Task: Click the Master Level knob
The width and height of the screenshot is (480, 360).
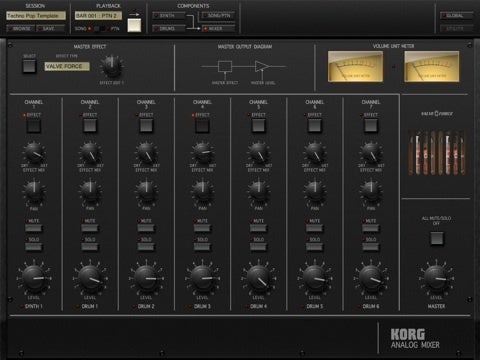Action: 436,278
